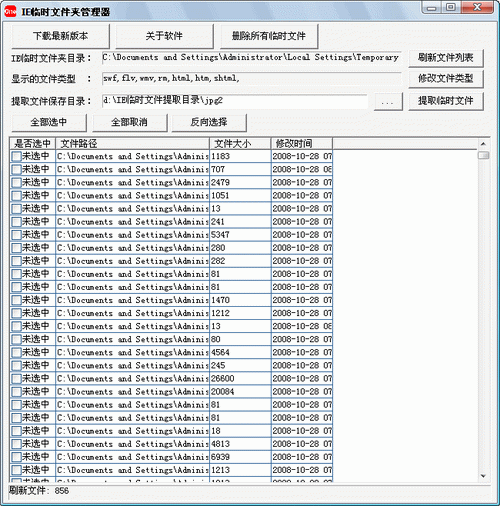This screenshot has height=506, width=500.
Task: Click 修改文件类型 button
Action: click(446, 79)
